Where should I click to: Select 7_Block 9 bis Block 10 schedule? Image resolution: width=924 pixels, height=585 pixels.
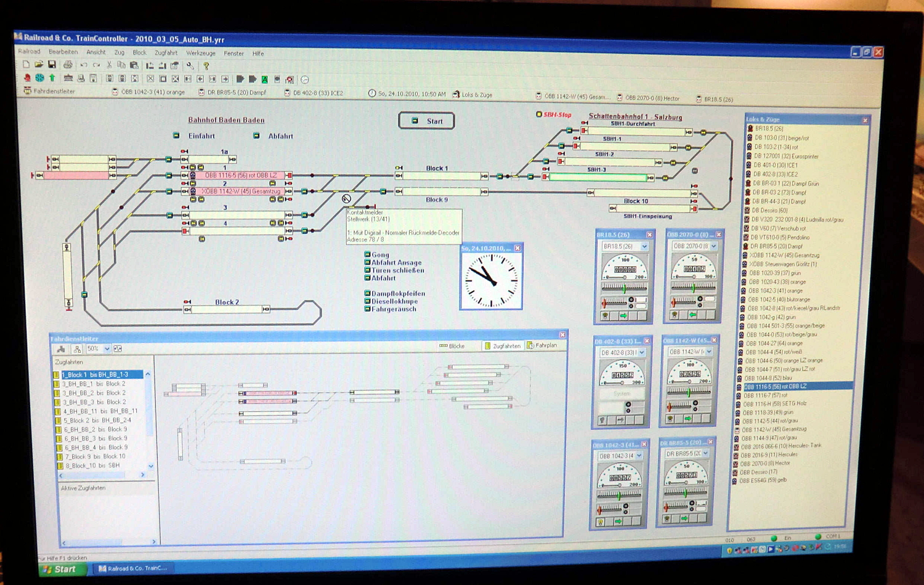click(x=95, y=456)
